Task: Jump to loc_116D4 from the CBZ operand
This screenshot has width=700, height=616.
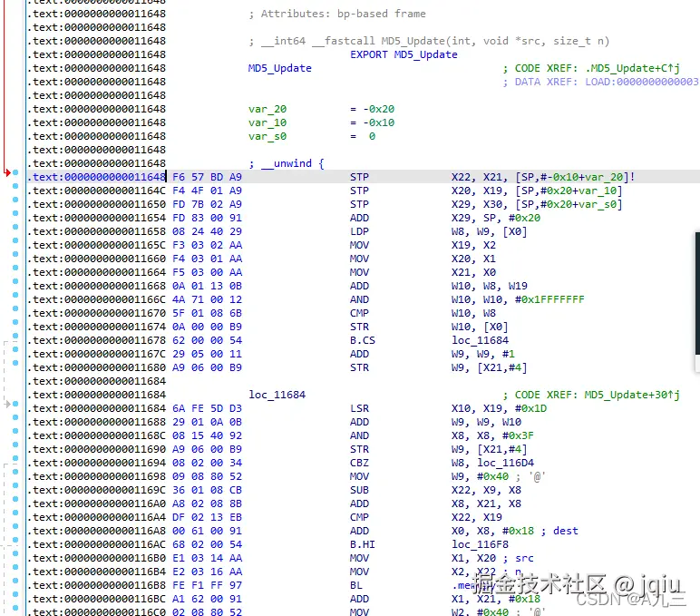Action: 505,463
